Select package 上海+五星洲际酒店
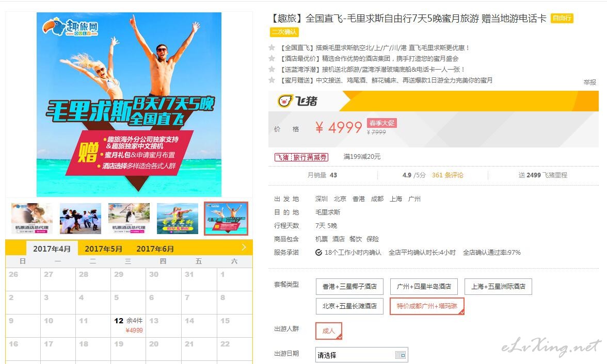This screenshot has width=607, height=364. [498, 287]
